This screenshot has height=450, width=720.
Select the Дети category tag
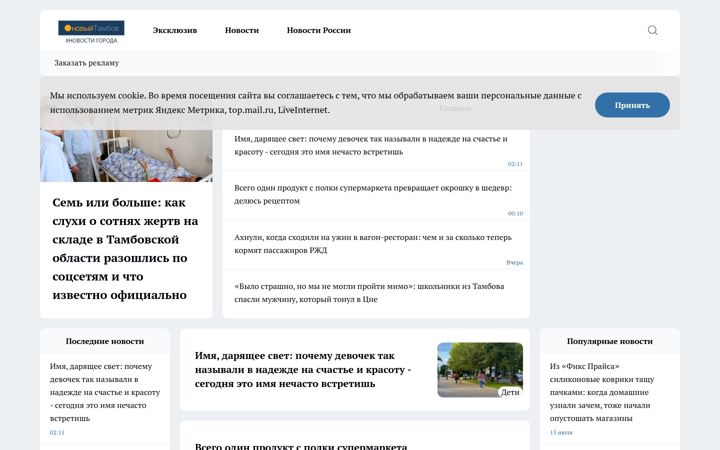[x=510, y=392]
